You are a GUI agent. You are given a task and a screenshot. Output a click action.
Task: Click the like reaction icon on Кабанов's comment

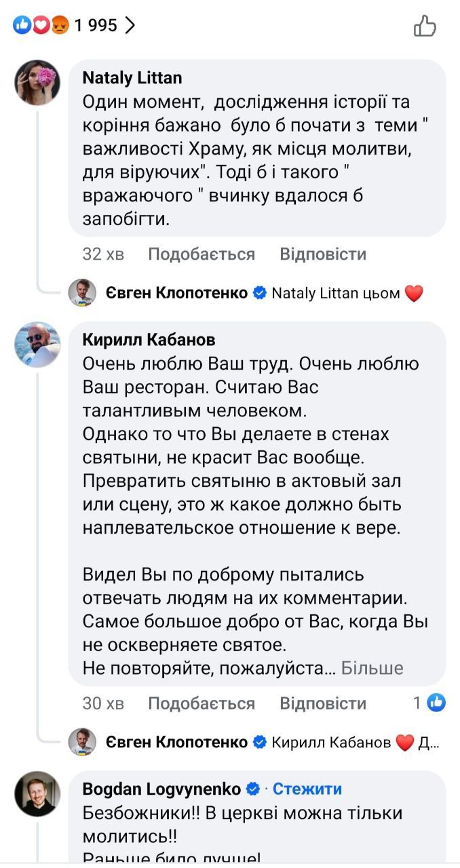point(436,703)
